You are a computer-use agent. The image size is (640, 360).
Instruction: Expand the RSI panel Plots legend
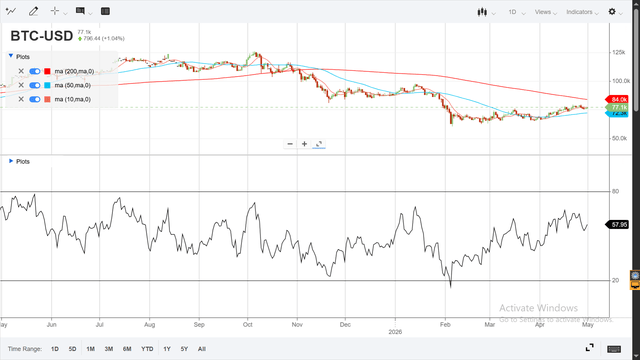(11, 161)
